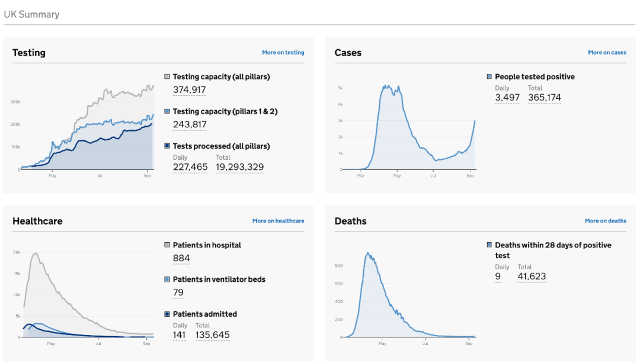Click the testing capacity value 374,917
Viewport: 640px width, 364px height.
click(x=189, y=90)
